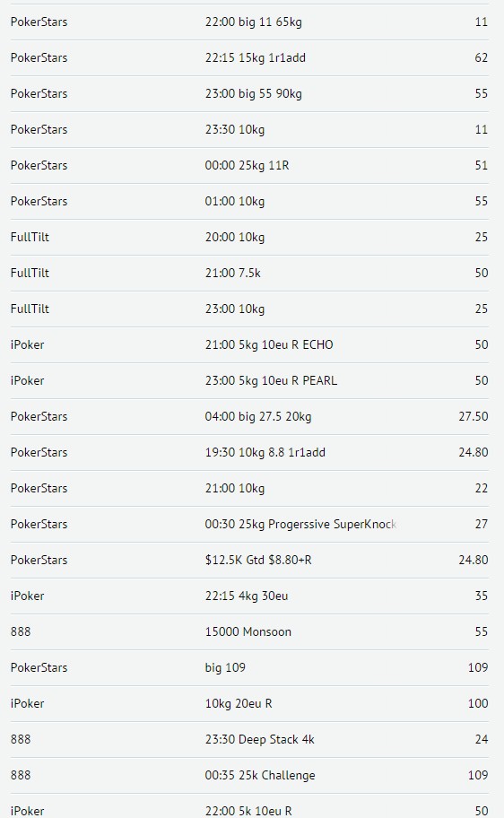504x818 pixels.
Task: Select the iPoker 10kg 20eu R entry
Action: [x=249, y=704]
